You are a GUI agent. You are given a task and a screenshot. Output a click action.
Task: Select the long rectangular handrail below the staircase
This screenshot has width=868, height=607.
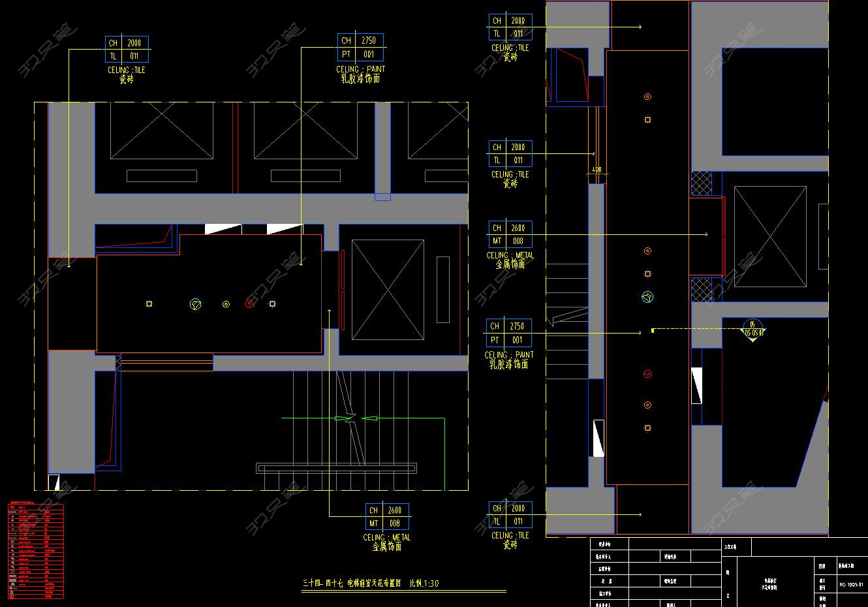coord(337,467)
